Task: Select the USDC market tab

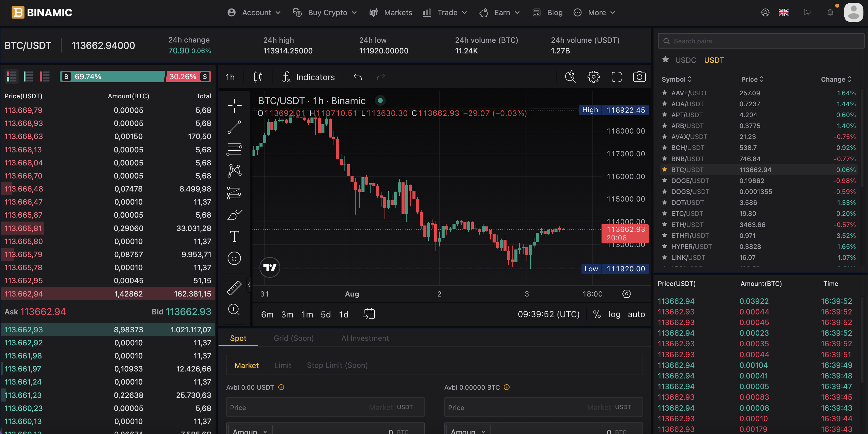Action: pos(685,60)
